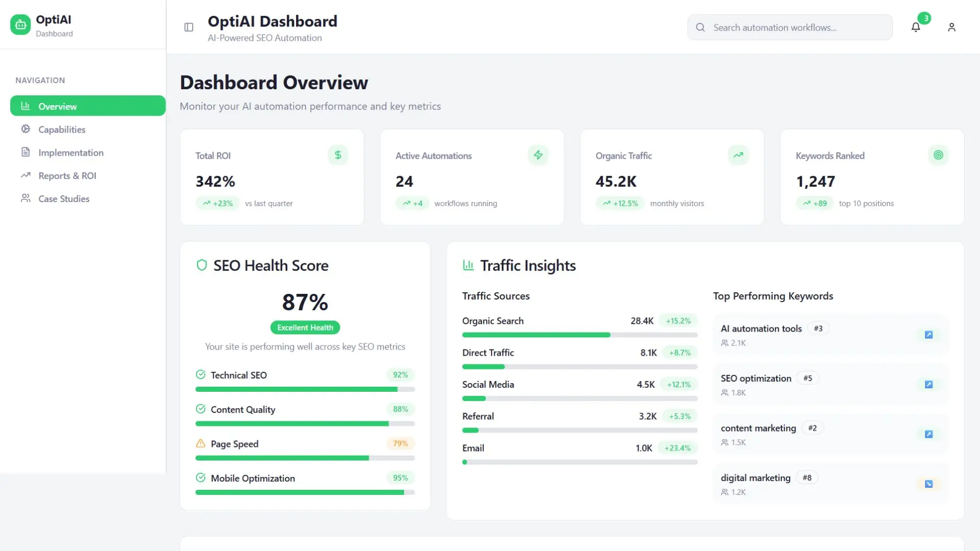Image resolution: width=980 pixels, height=551 pixels.
Task: Click the #2 rank badge
Action: click(812, 428)
